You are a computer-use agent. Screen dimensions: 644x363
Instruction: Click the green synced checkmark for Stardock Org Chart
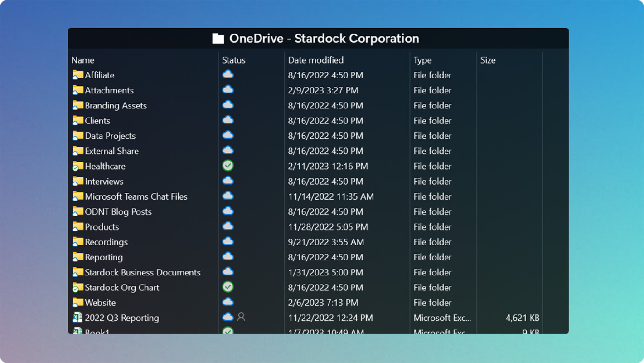coord(228,287)
